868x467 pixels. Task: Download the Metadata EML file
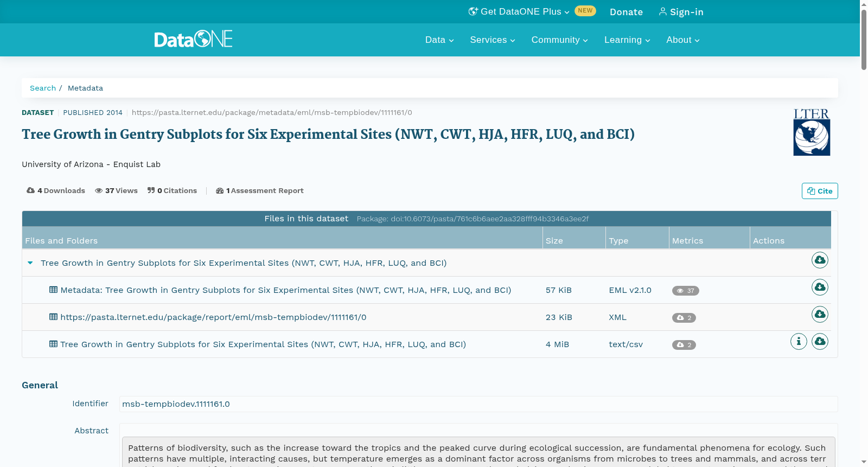(x=820, y=287)
